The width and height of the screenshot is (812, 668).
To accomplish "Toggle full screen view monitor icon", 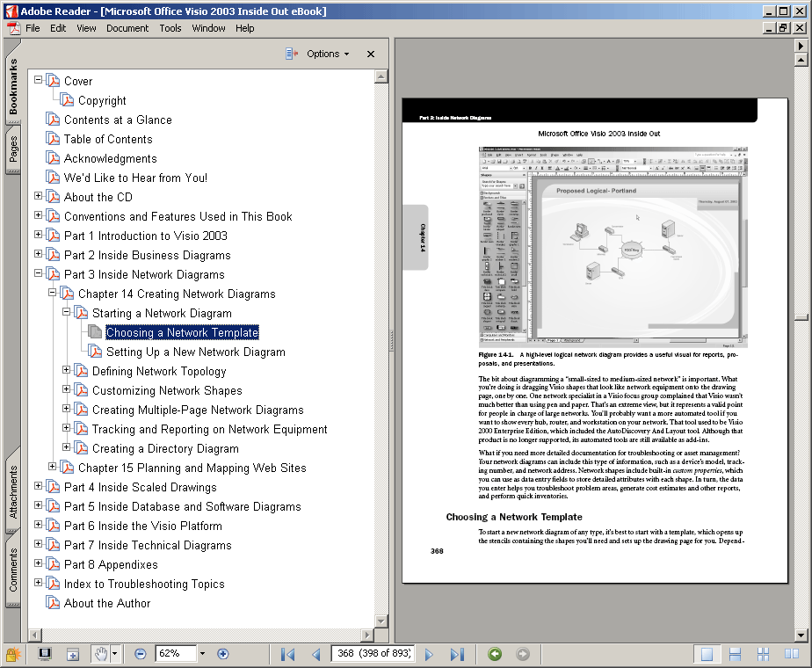I will 45,654.
